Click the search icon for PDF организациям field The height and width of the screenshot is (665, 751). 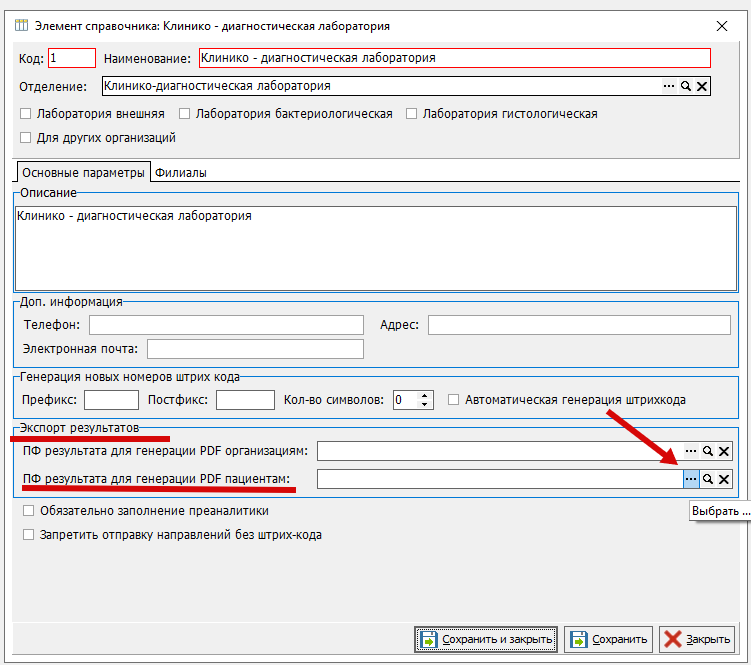[708, 452]
